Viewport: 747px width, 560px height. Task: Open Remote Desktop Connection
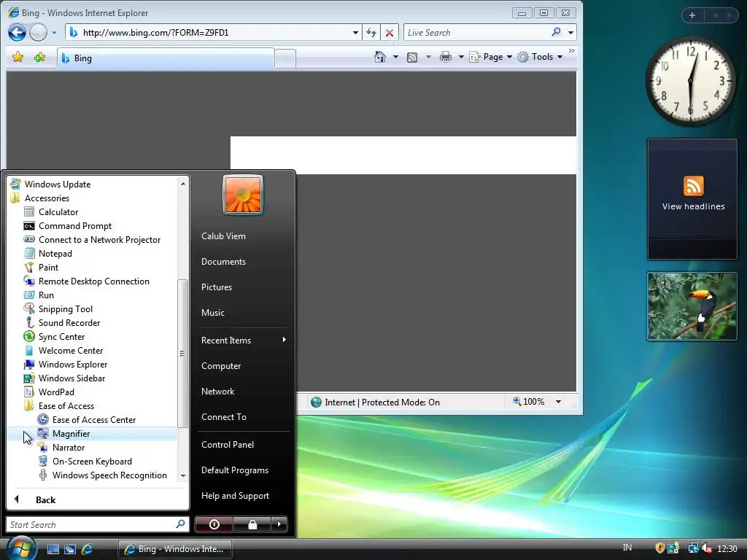pyautogui.click(x=94, y=281)
